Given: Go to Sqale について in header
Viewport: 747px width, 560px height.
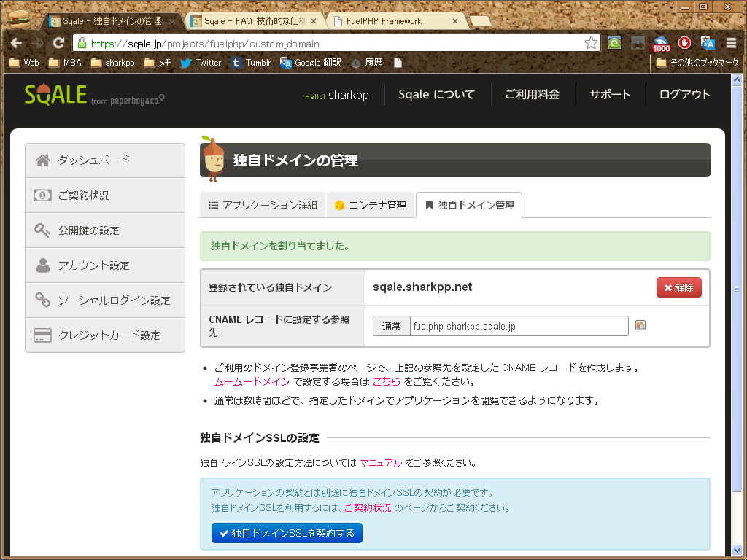Looking at the screenshot, I should coord(436,94).
